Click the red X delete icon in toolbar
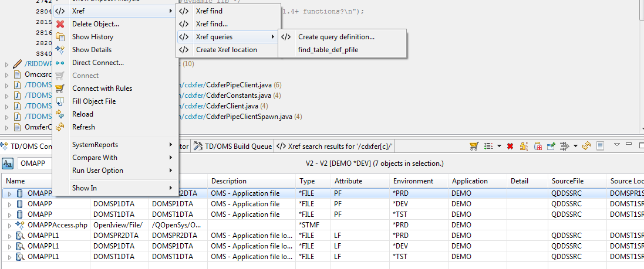644x269 pixels. [x=510, y=146]
